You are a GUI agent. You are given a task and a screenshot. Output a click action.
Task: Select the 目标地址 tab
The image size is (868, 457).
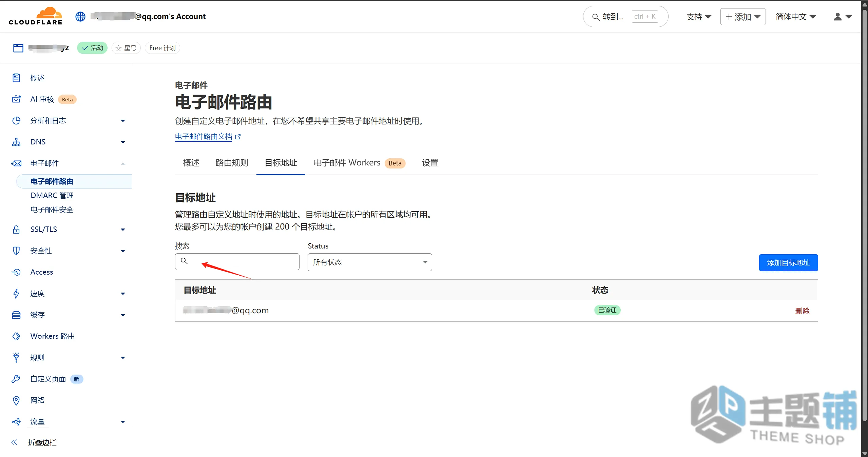281,163
